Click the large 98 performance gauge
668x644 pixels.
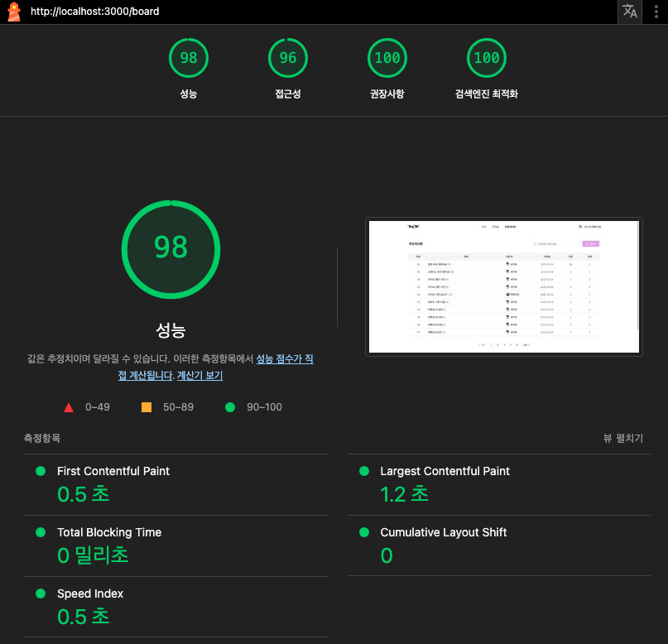[x=171, y=249]
